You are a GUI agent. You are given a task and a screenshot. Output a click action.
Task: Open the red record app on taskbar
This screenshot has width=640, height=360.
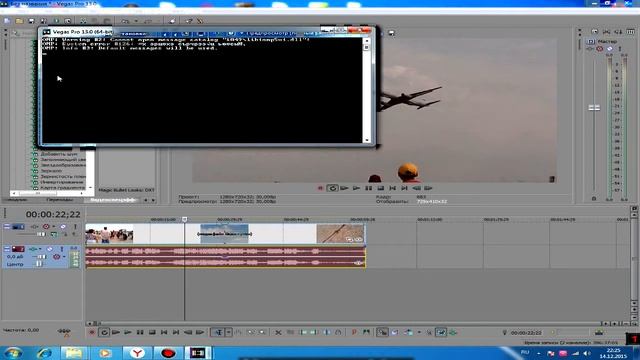click(168, 353)
